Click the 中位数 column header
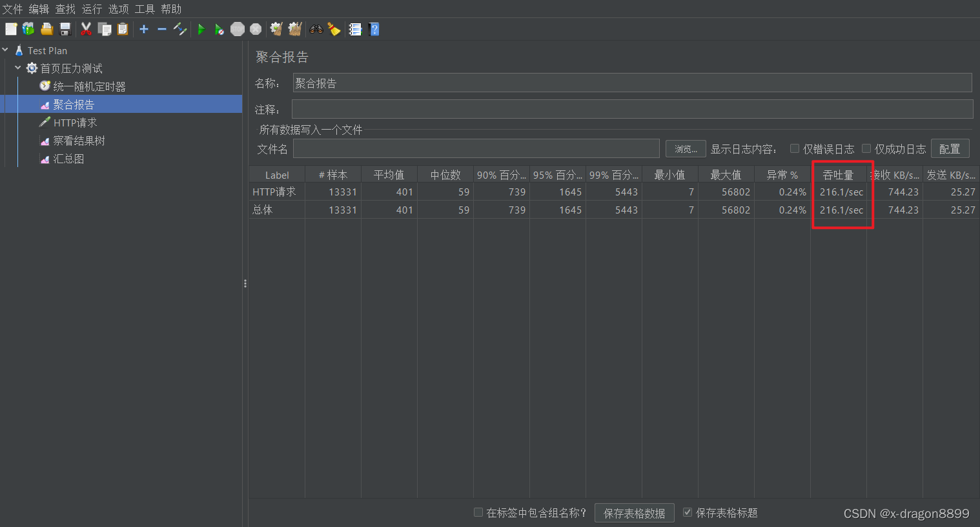Image resolution: width=980 pixels, height=527 pixels. tap(445, 175)
